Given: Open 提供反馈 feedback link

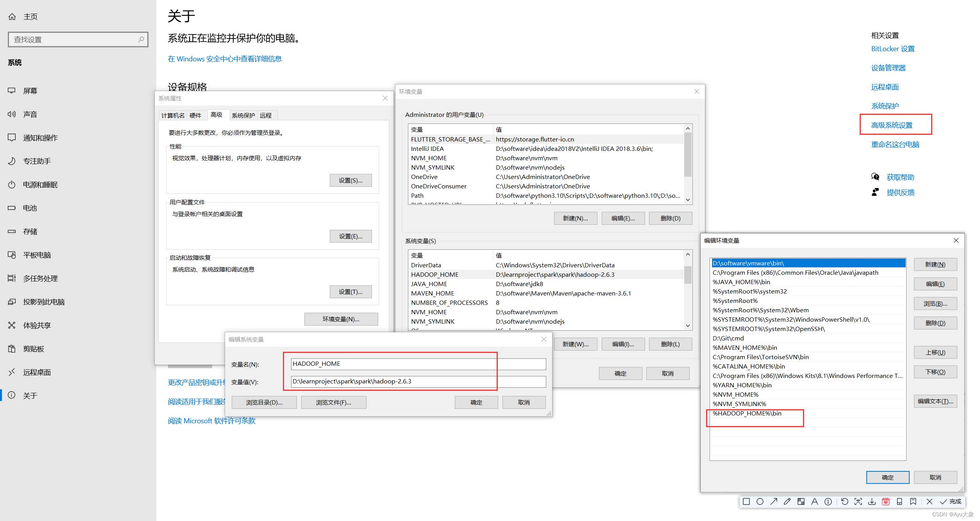Looking at the screenshot, I should [900, 192].
